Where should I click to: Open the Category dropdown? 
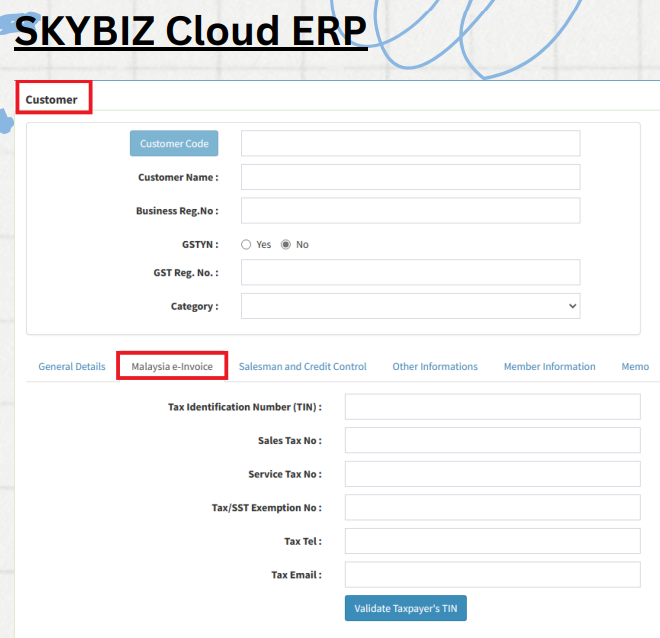pyautogui.click(x=410, y=306)
